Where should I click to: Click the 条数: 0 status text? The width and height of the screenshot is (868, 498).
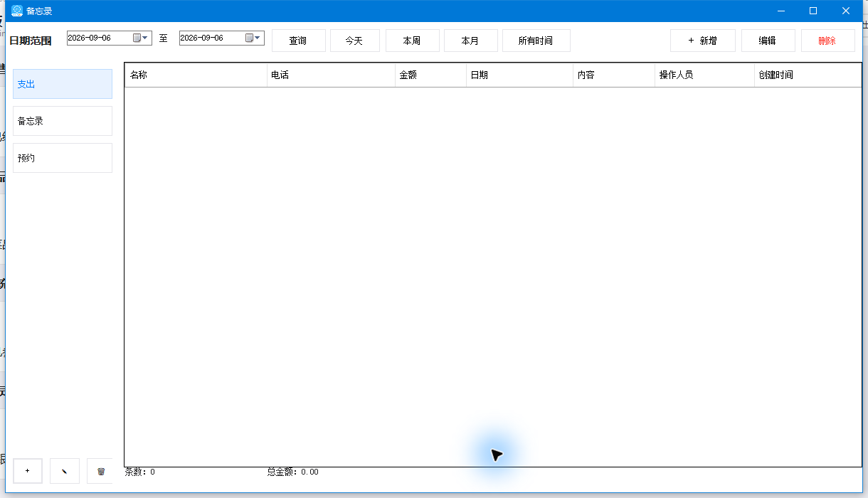[x=140, y=472]
